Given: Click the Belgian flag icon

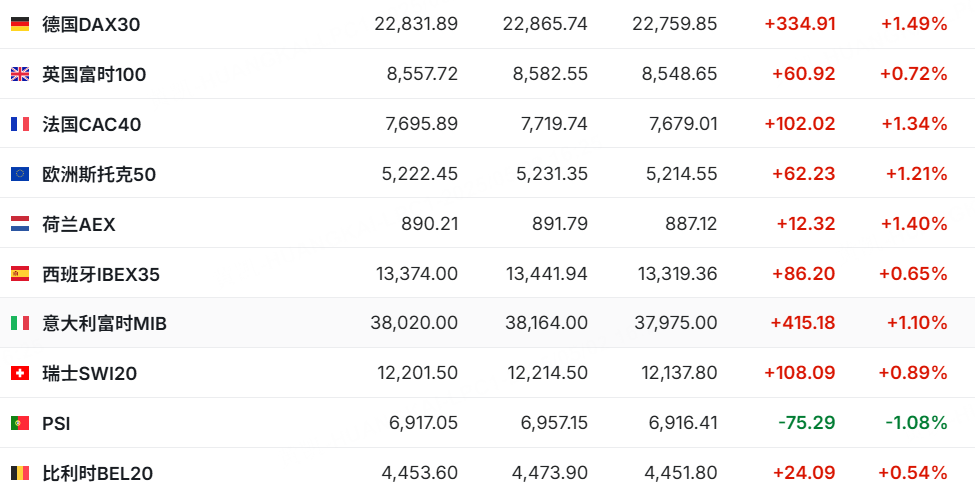Looking at the screenshot, I should click(20, 473).
